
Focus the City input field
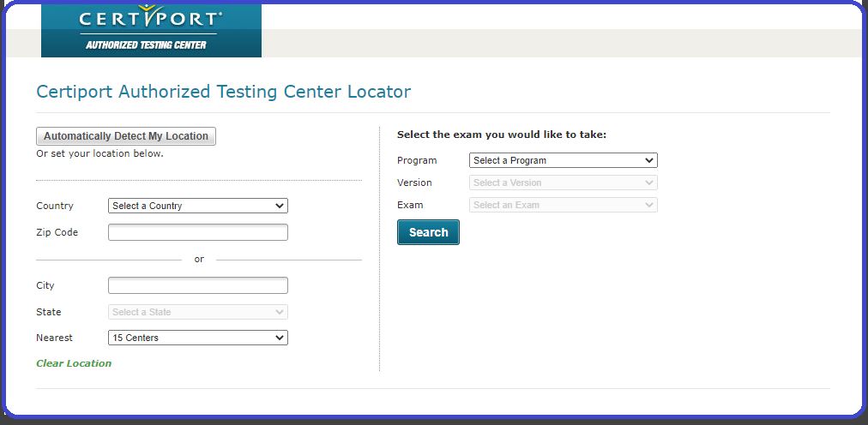click(198, 285)
